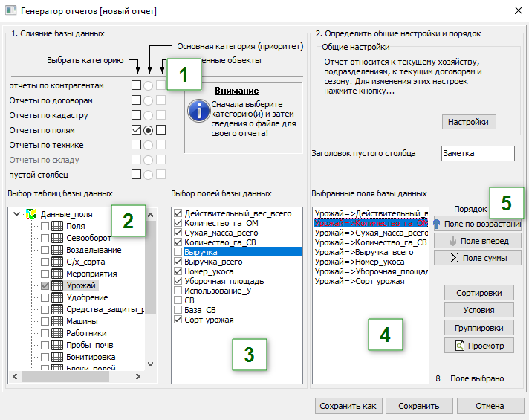This screenshot has height=420, width=529.
Task: Enable отчеты по контрагентам category checkbox
Action: click(x=136, y=85)
